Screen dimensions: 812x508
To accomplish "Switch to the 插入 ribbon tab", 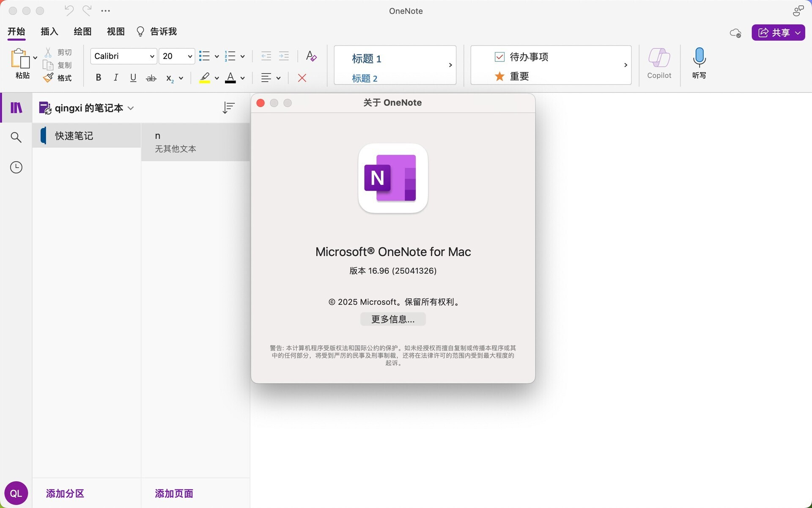I will tap(49, 31).
